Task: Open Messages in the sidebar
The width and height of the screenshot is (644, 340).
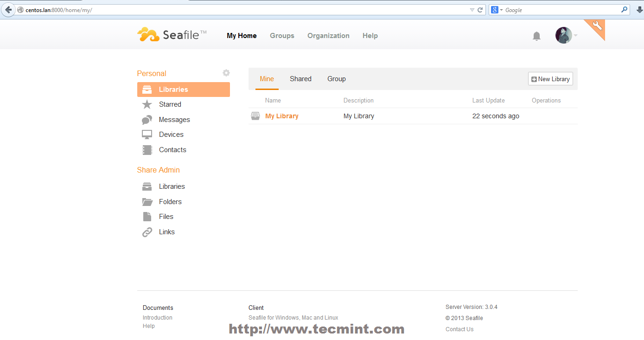Action: [x=174, y=120]
